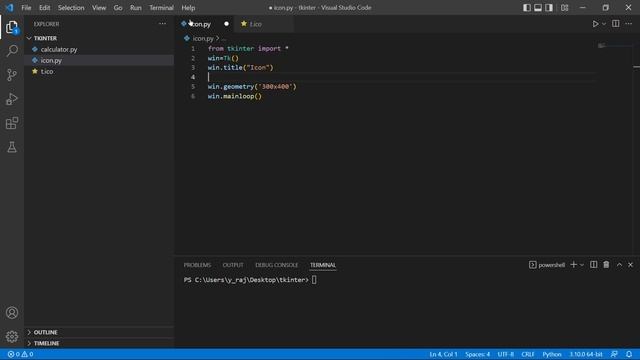
Task: Open the Search view in activity bar
Action: point(12,51)
